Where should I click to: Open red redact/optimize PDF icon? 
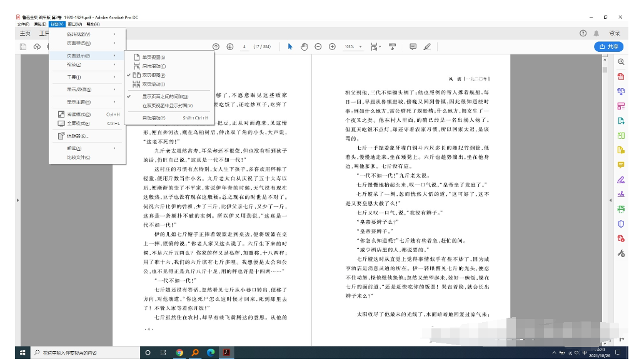pyautogui.click(x=621, y=239)
